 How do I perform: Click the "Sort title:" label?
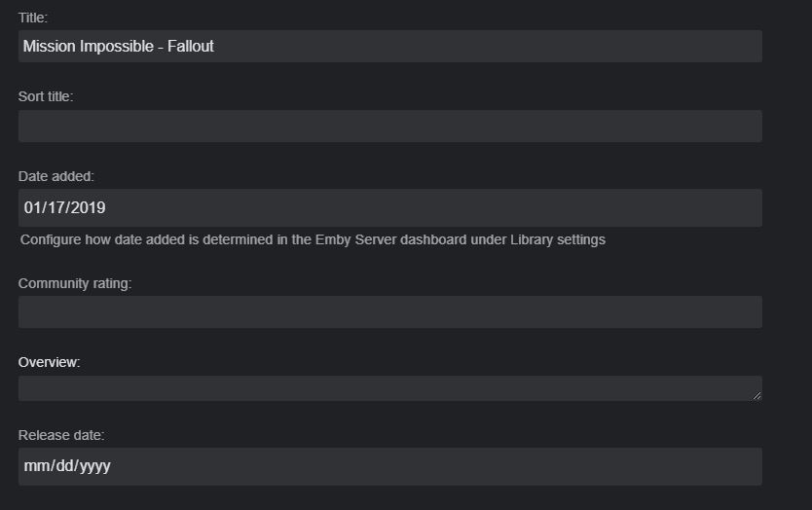tap(46, 96)
